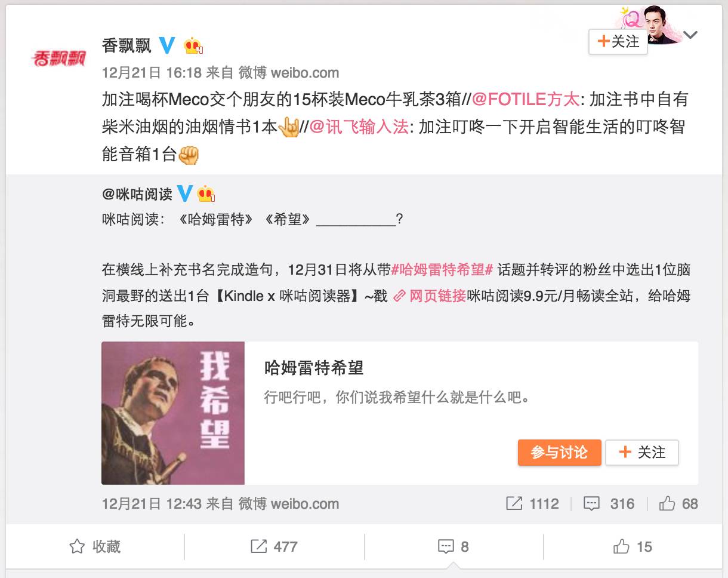Open the 网页链接 web link

(x=430, y=296)
